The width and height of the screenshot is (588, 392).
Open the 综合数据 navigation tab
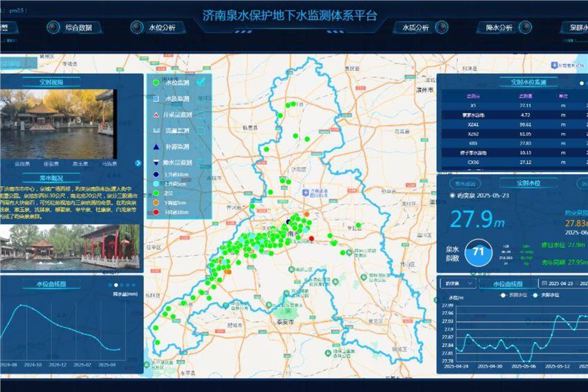pyautogui.click(x=82, y=27)
